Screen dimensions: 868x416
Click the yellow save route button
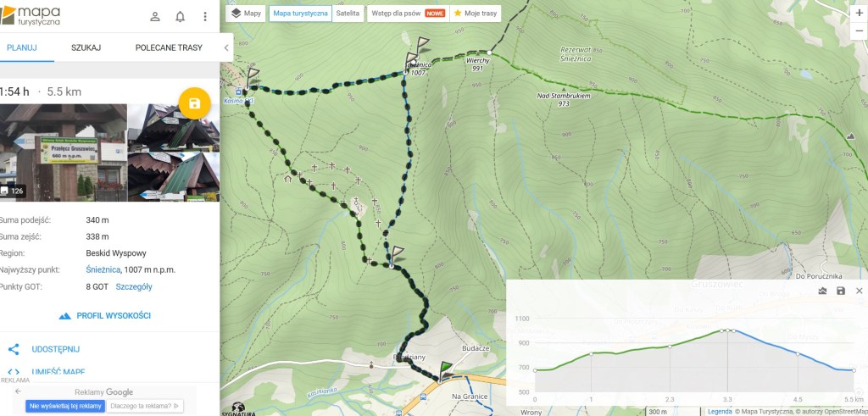click(194, 103)
